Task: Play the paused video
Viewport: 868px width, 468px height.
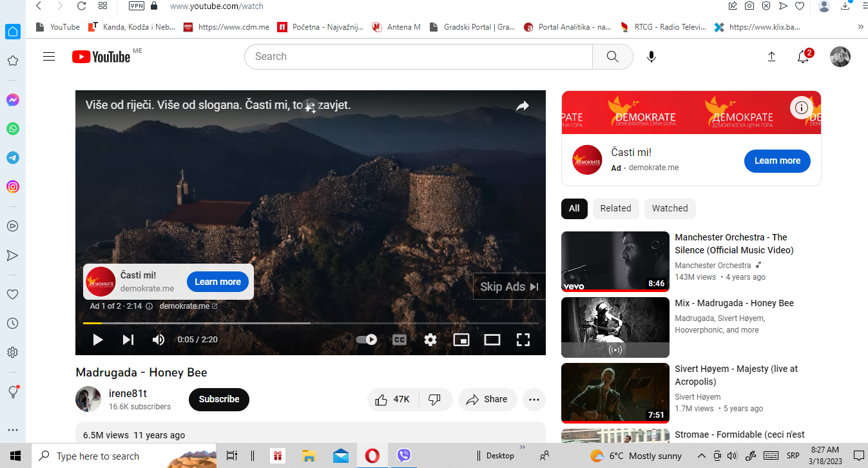Action: [97, 340]
